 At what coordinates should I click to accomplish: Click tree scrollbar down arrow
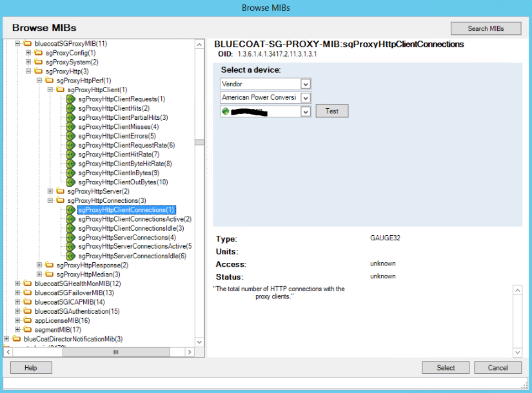click(x=199, y=342)
